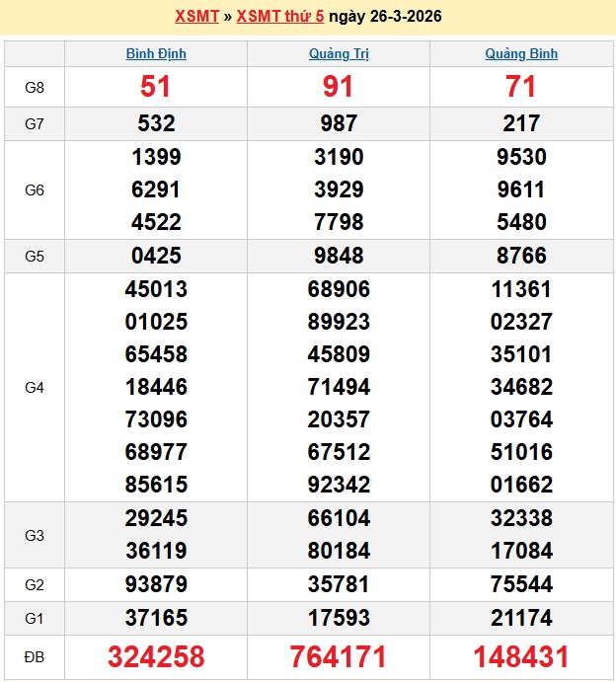Select the red G8 number 71
Screen dimensions: 616x682
(521, 88)
